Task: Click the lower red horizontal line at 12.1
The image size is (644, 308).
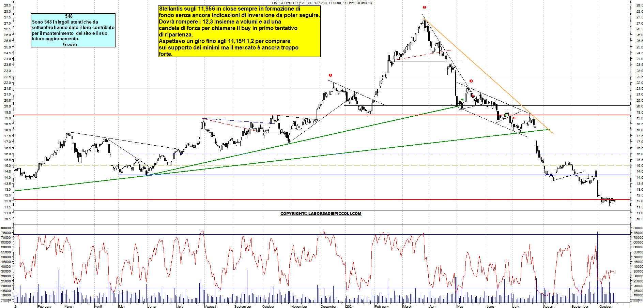Action: coord(322,200)
